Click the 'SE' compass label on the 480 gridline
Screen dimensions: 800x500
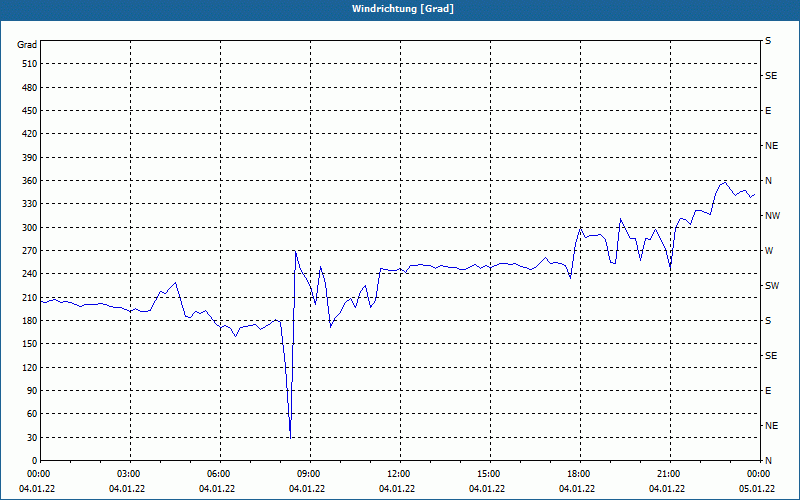tap(771, 76)
